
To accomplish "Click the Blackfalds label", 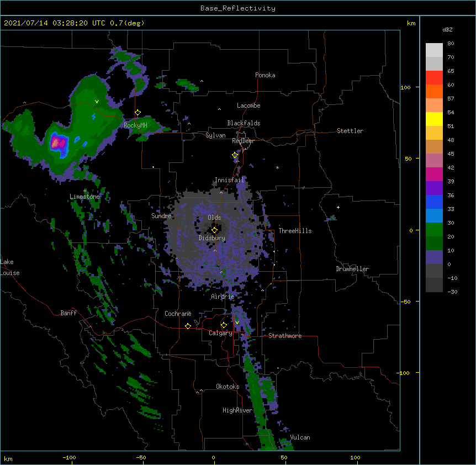I will [244, 123].
